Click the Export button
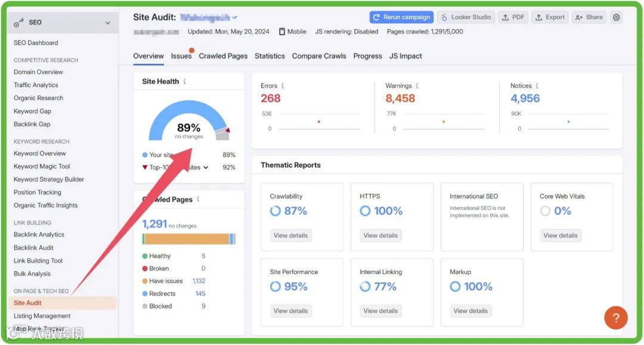644x345 pixels. (x=550, y=17)
